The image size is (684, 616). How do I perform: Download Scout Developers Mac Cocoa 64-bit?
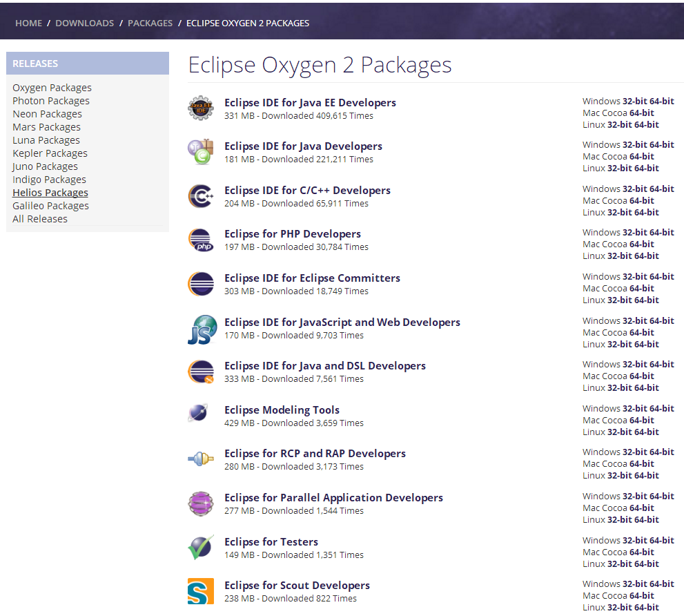tap(642, 596)
